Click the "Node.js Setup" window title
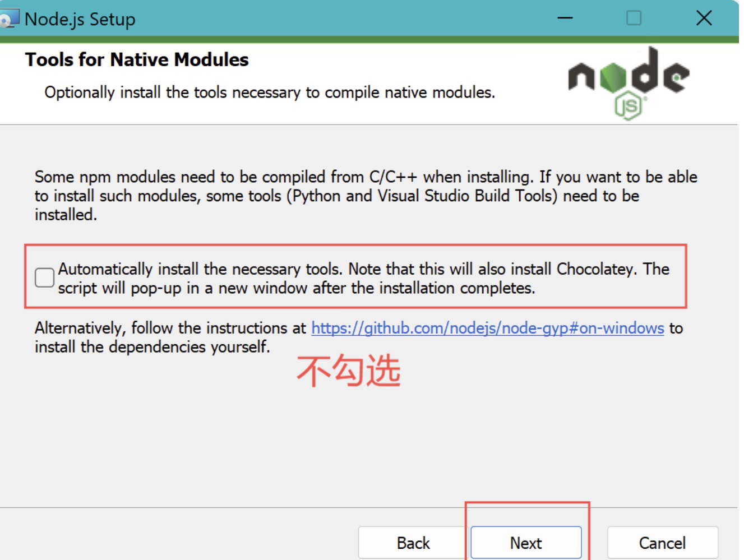 [80, 19]
